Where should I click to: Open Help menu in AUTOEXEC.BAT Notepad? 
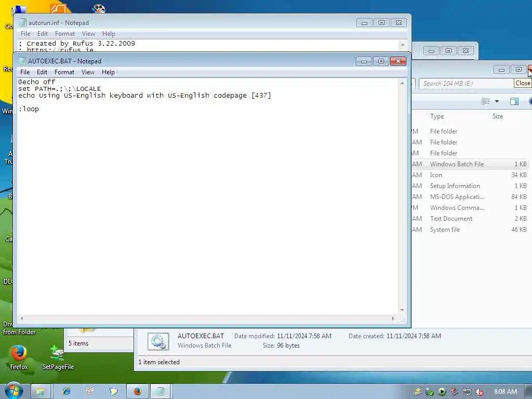point(108,72)
